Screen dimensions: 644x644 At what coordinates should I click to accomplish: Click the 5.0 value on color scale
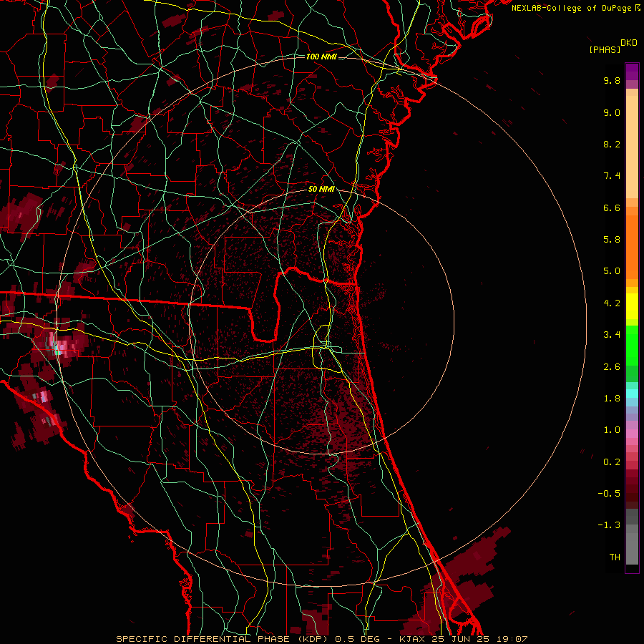point(612,271)
